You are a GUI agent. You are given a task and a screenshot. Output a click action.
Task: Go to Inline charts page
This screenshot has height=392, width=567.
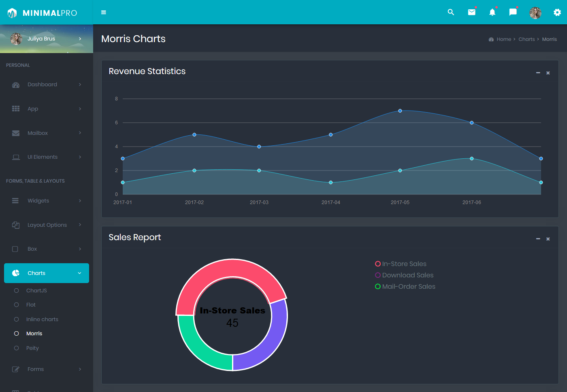(x=42, y=319)
